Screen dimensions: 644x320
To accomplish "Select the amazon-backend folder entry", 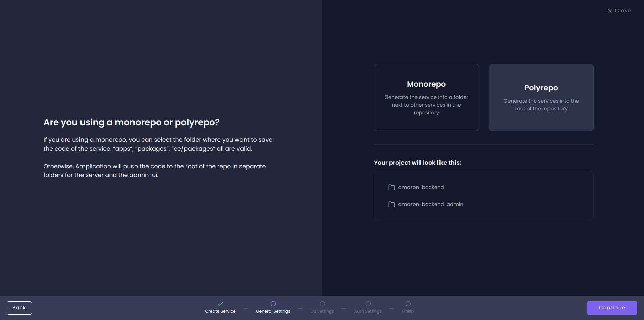I will click(421, 187).
